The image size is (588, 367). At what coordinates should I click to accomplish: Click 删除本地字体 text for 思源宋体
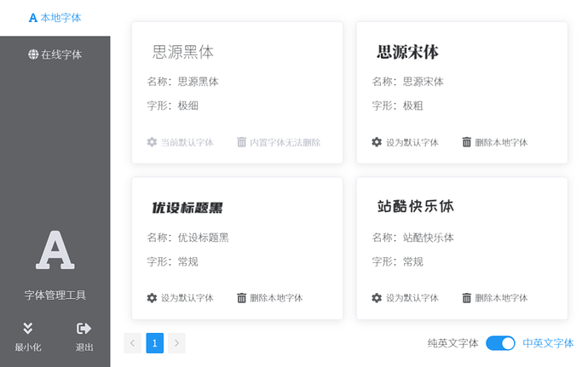pyautogui.click(x=501, y=142)
